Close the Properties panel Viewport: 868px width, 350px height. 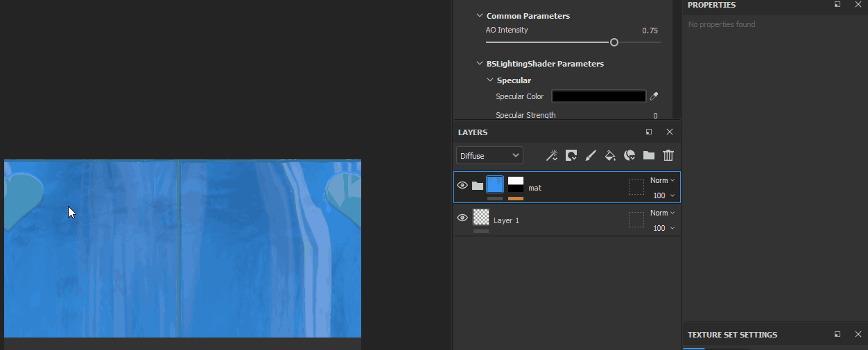coord(858,4)
